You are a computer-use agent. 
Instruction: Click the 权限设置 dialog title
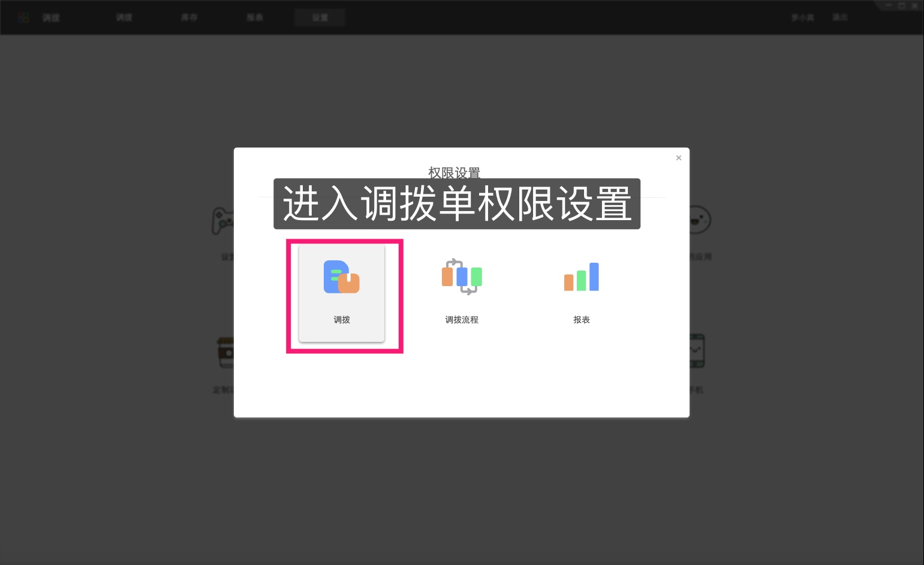(454, 173)
